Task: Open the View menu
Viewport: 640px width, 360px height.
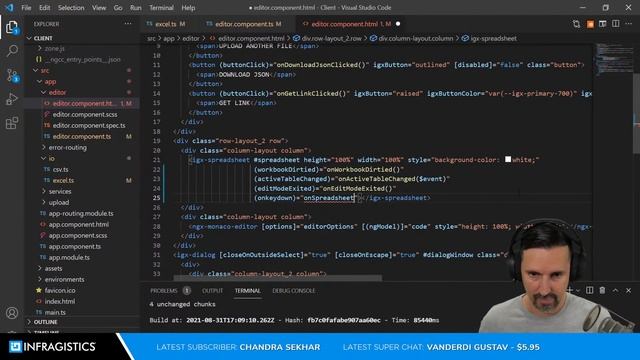Action: [99, 7]
